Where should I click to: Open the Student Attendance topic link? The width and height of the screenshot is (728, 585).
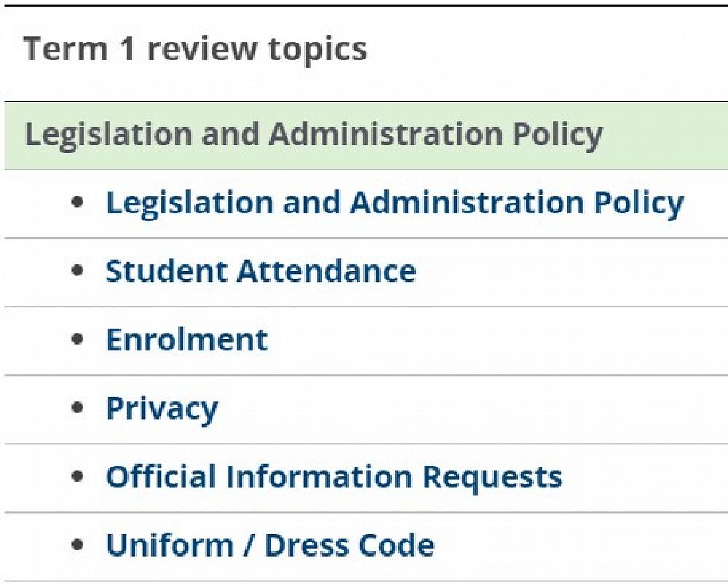coord(261,271)
